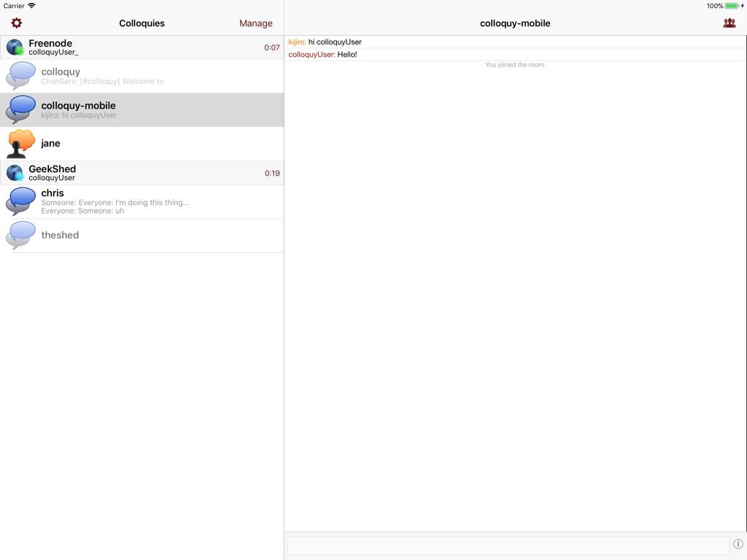The width and height of the screenshot is (747, 560).
Task: Click the Freenode globe connection icon
Action: coord(15,47)
